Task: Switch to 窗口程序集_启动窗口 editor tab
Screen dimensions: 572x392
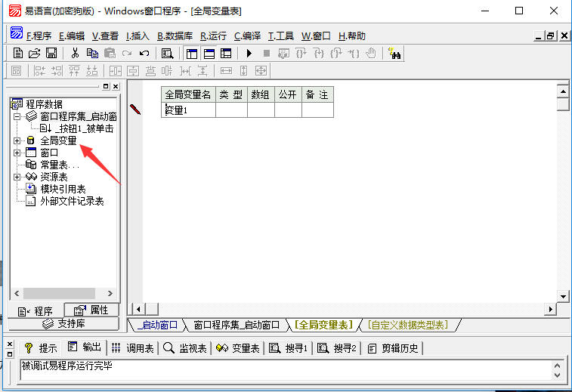Action: [237, 325]
